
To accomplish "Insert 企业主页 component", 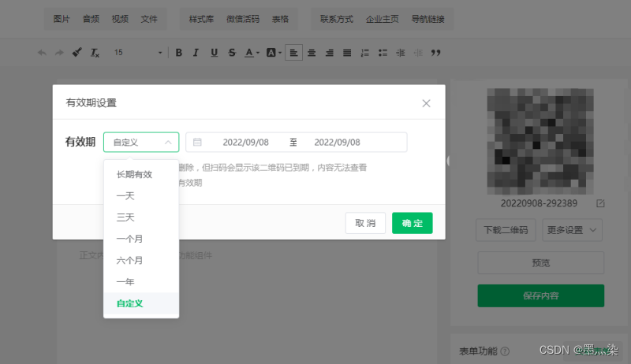I will pyautogui.click(x=382, y=19).
